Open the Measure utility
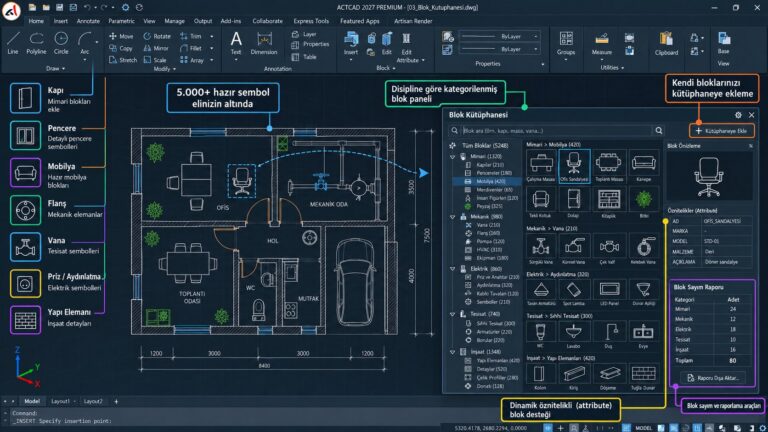The height and width of the screenshot is (432, 768). (601, 43)
